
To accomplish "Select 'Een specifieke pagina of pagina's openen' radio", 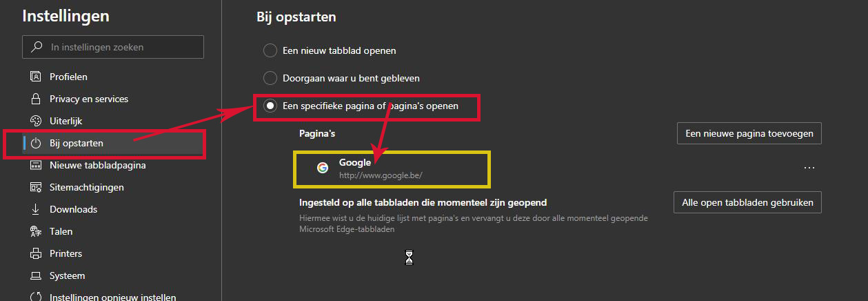I will (x=270, y=106).
